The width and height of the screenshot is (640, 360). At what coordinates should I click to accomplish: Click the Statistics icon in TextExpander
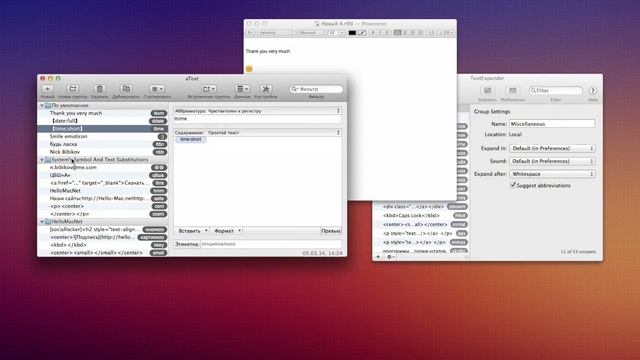(x=487, y=90)
